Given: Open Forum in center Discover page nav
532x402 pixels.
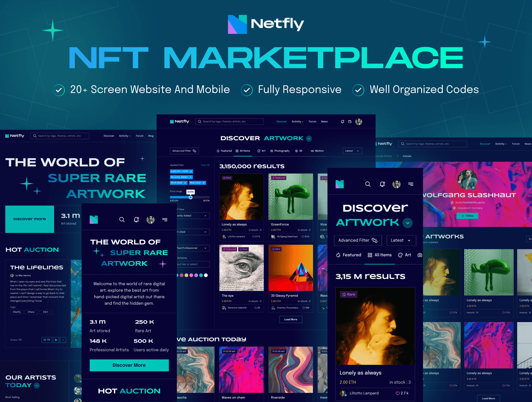Looking at the screenshot, I should pos(312,121).
